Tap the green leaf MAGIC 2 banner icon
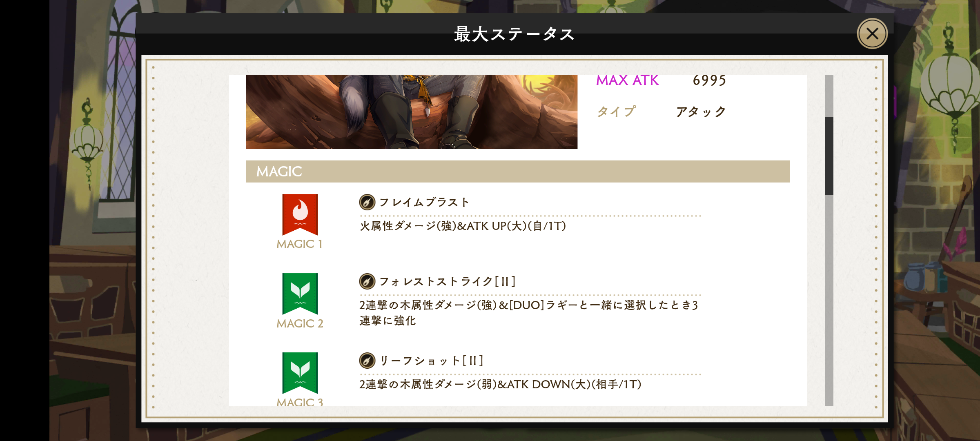This screenshot has height=441, width=980. (x=300, y=294)
